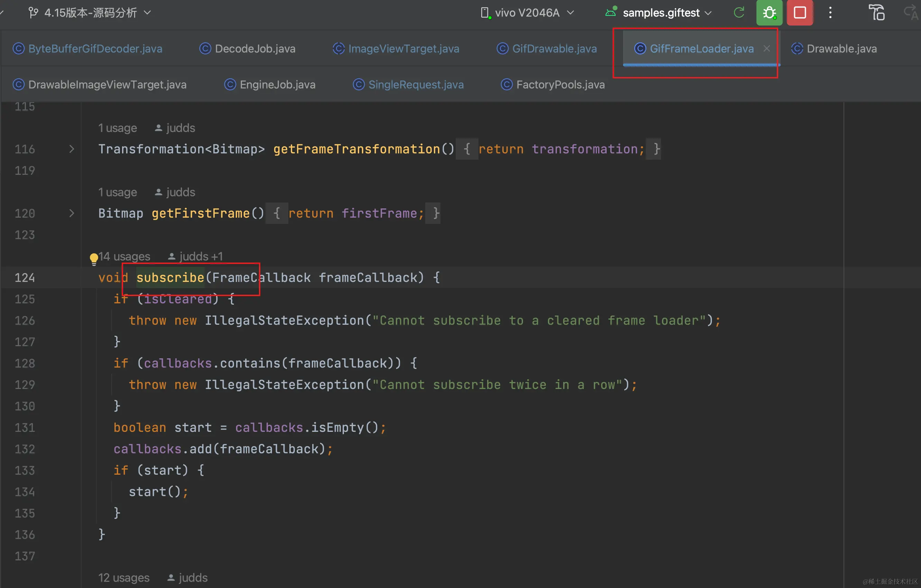Click the yellow lightbulb intention icon
This screenshot has height=588, width=921.
click(x=94, y=258)
